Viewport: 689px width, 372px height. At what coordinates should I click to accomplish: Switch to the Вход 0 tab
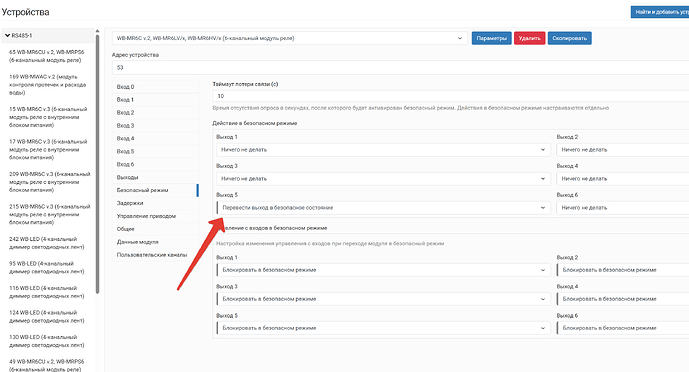click(155, 87)
